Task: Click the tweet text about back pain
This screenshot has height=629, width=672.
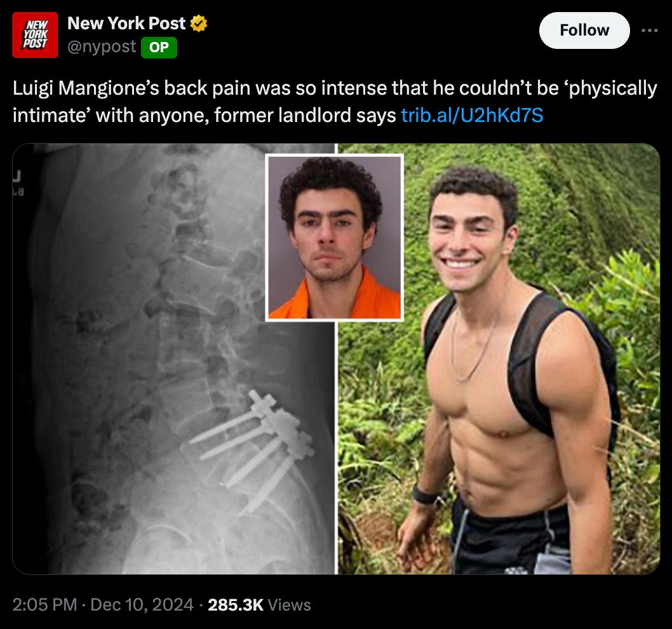Action: point(334,102)
